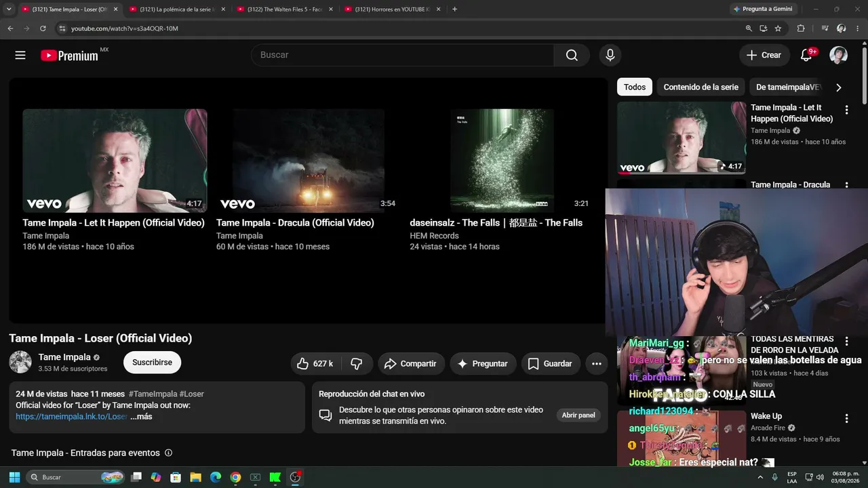Select the Todos filter chip
Screen dimensions: 868x488
(635, 87)
